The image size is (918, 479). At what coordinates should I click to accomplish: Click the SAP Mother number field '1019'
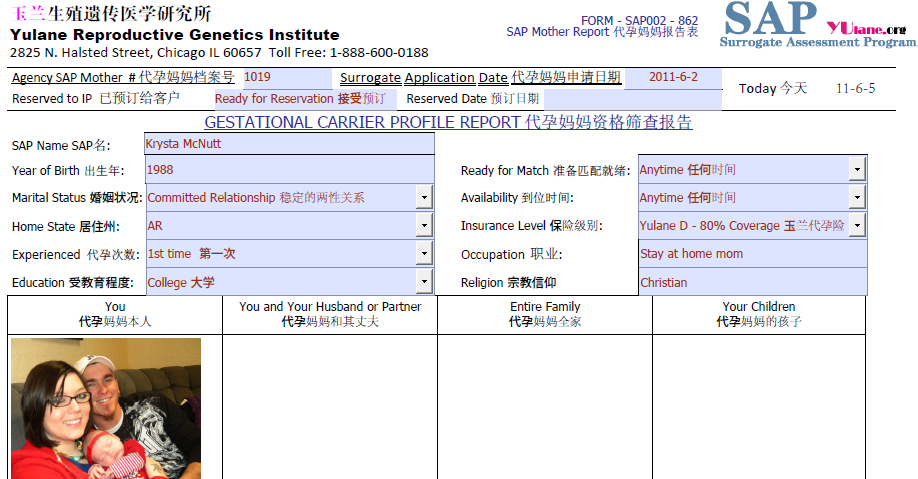(287, 78)
